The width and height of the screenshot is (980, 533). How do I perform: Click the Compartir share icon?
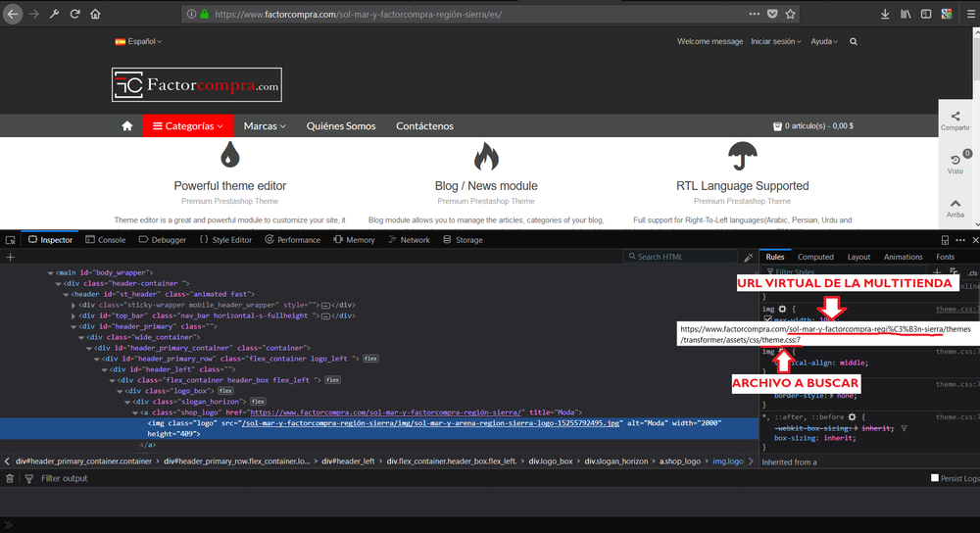click(955, 117)
